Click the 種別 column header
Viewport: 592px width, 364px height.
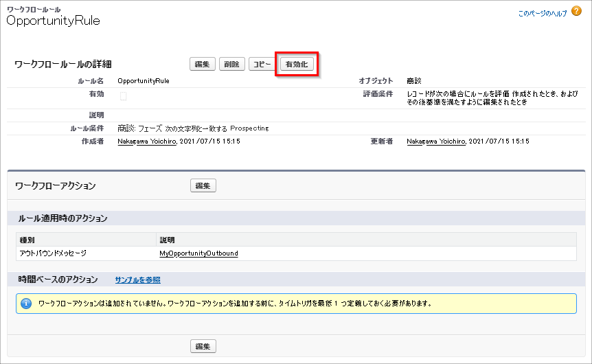(x=29, y=240)
